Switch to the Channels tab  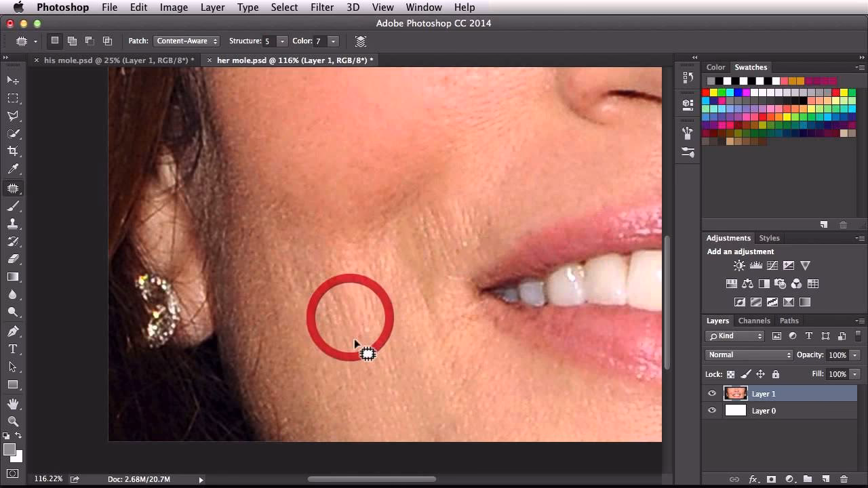(x=754, y=321)
